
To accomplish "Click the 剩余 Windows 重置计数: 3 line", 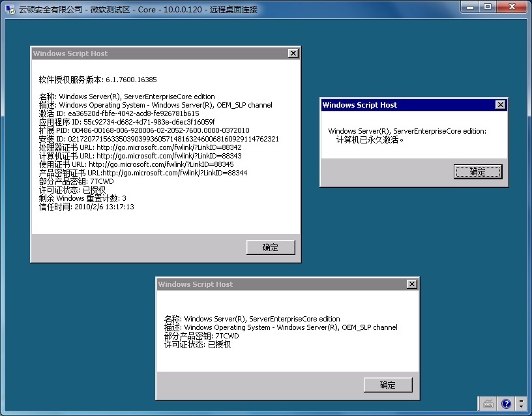I will tap(82, 198).
